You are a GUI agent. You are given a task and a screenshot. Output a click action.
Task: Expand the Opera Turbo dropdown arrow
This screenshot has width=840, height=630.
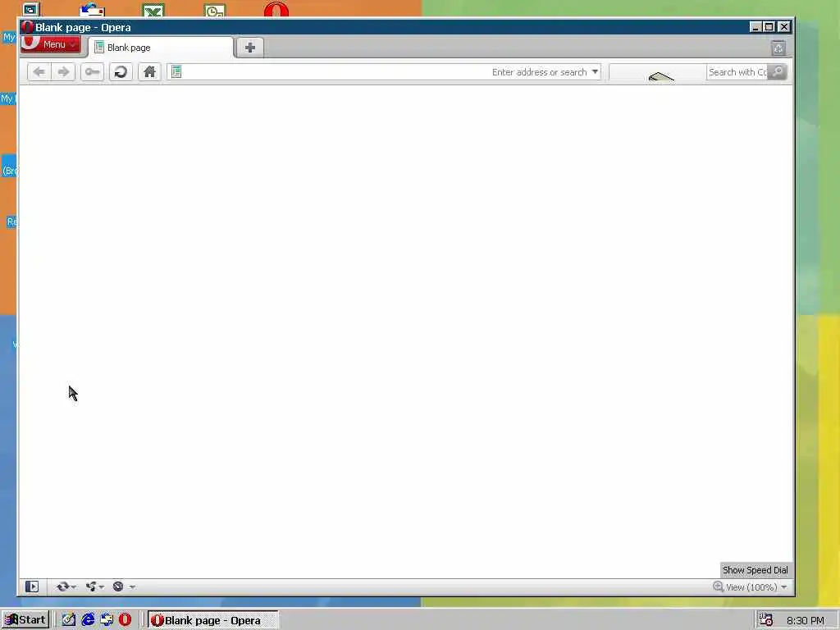pos(132,587)
